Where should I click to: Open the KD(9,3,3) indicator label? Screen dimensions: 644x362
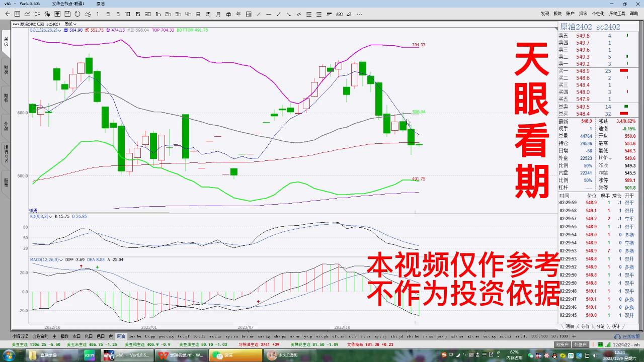(41, 216)
